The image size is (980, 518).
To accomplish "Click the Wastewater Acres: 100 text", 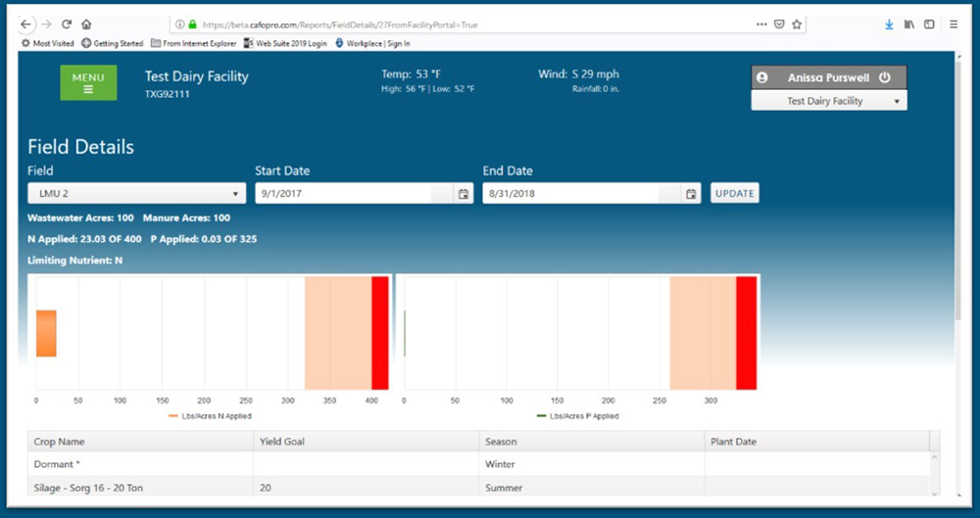I will (x=80, y=218).
